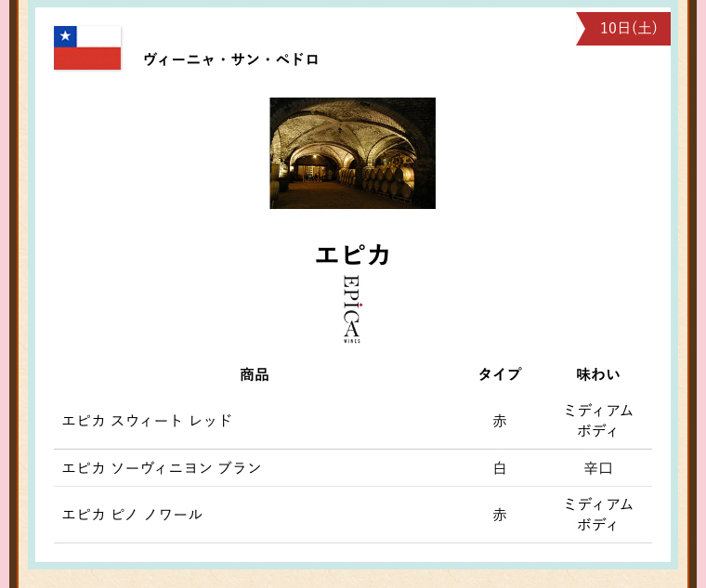Click ミディアムボディ in the スウィート レッド row

point(597,421)
